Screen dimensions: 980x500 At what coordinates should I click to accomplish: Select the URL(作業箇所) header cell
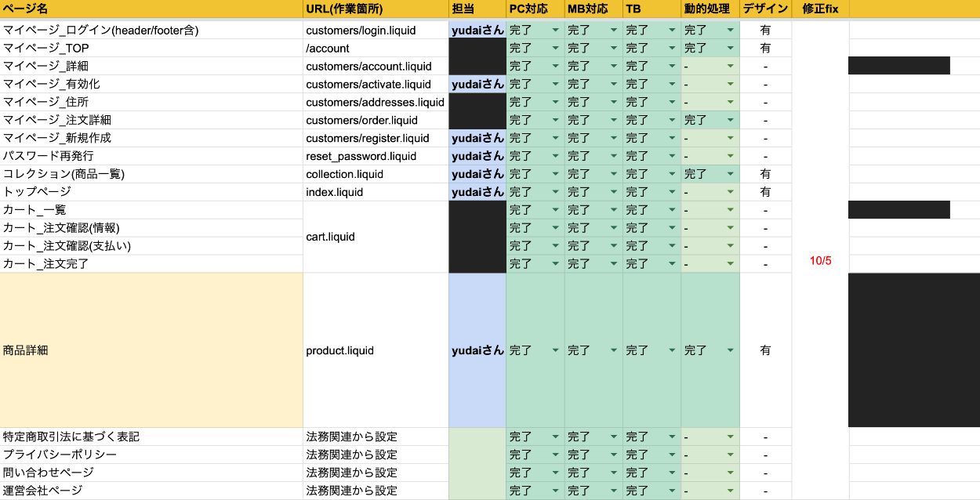point(375,9)
